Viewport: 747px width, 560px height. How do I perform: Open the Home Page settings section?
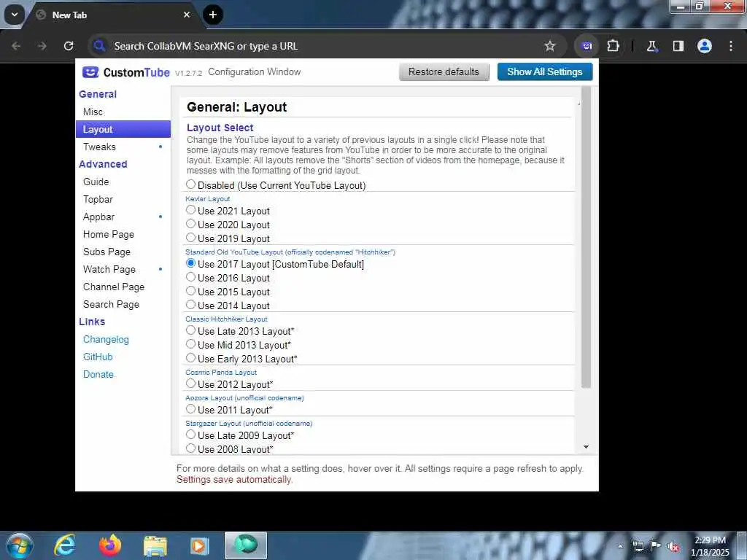[x=123, y=234]
